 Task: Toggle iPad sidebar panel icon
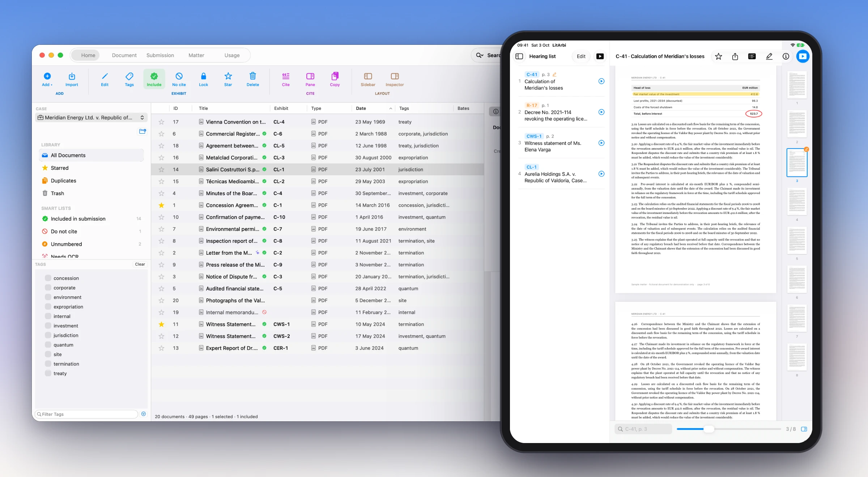tap(519, 56)
